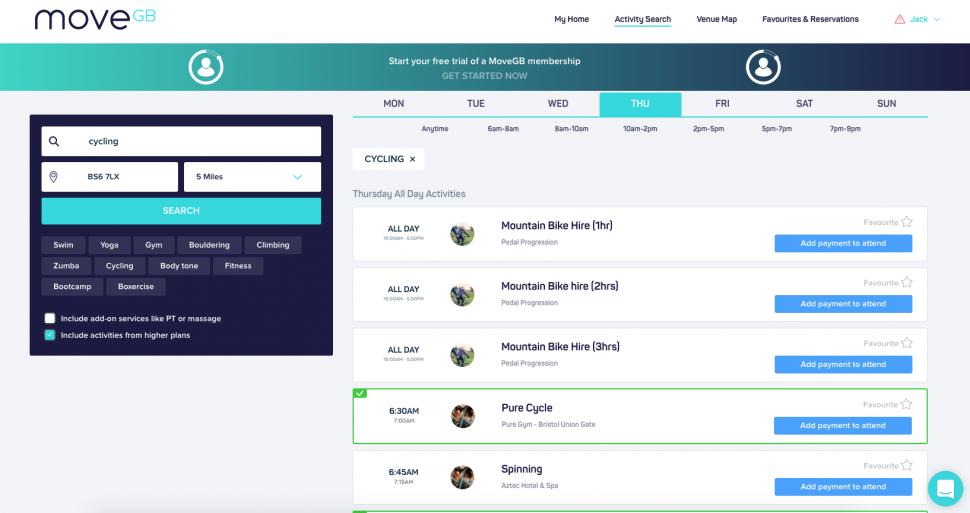Click the SEARCH button
Image resolution: width=970 pixels, height=513 pixels.
(x=181, y=211)
